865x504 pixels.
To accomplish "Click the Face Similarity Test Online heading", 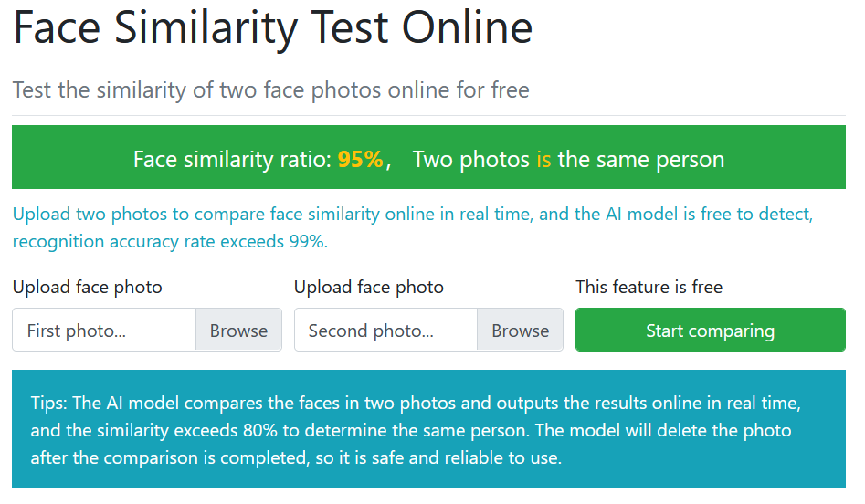I will tap(272, 27).
